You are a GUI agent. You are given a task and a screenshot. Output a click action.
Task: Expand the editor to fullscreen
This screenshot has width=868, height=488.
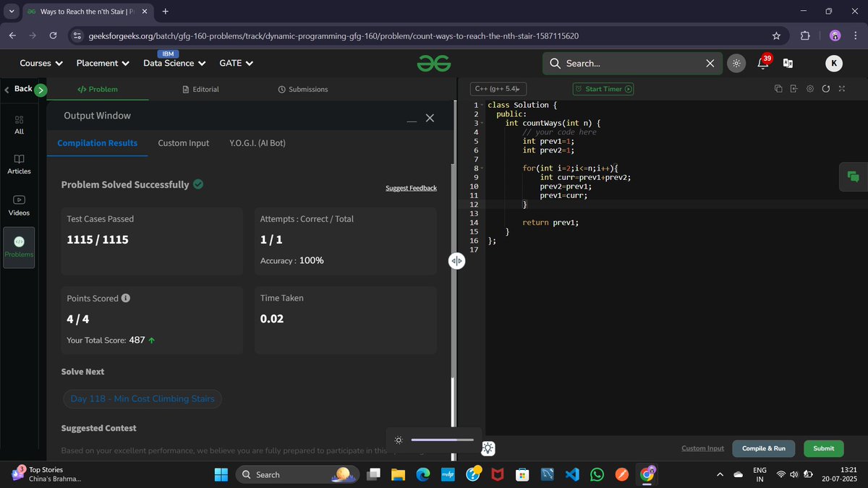point(841,89)
